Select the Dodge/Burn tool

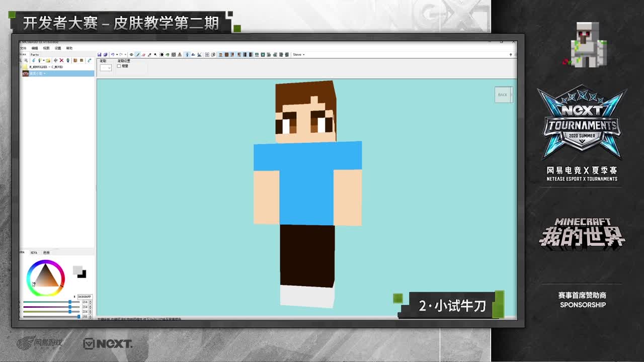(x=155, y=54)
